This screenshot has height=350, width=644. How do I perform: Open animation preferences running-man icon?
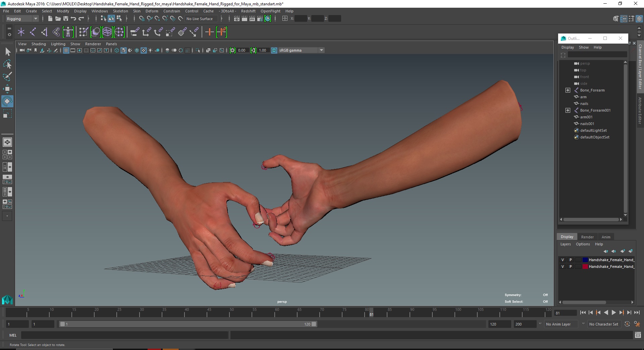[x=637, y=324]
